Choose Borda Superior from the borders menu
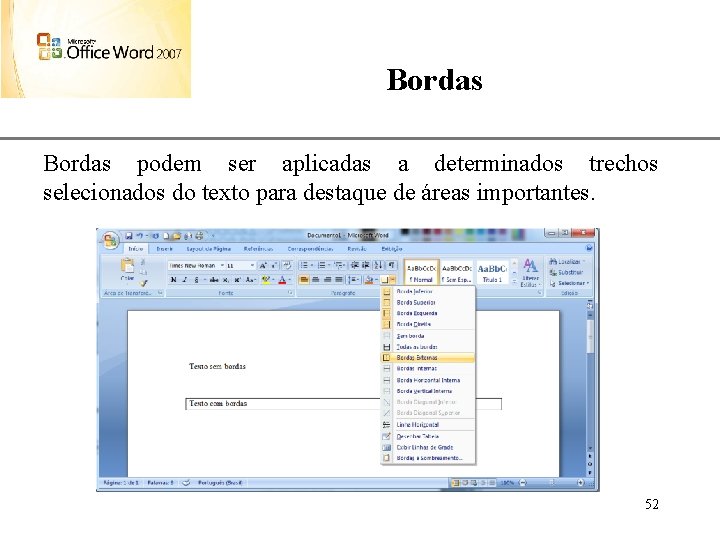The width and height of the screenshot is (720, 540). pyautogui.click(x=428, y=302)
